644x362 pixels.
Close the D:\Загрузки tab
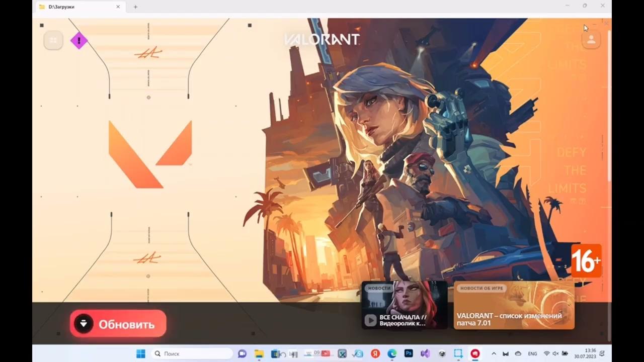click(118, 7)
